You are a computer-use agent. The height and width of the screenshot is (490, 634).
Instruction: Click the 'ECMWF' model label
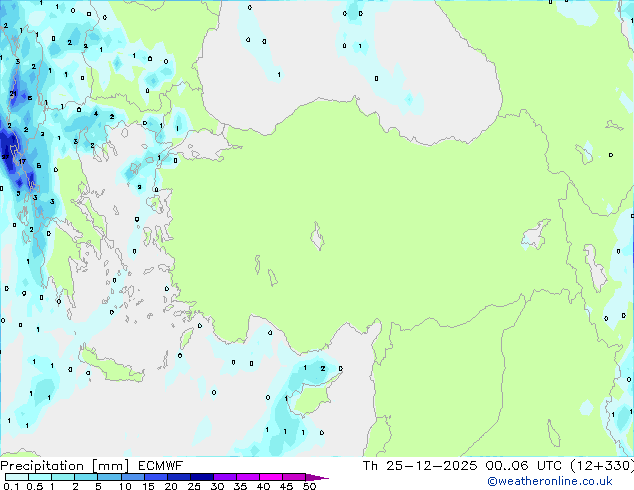coord(161,466)
